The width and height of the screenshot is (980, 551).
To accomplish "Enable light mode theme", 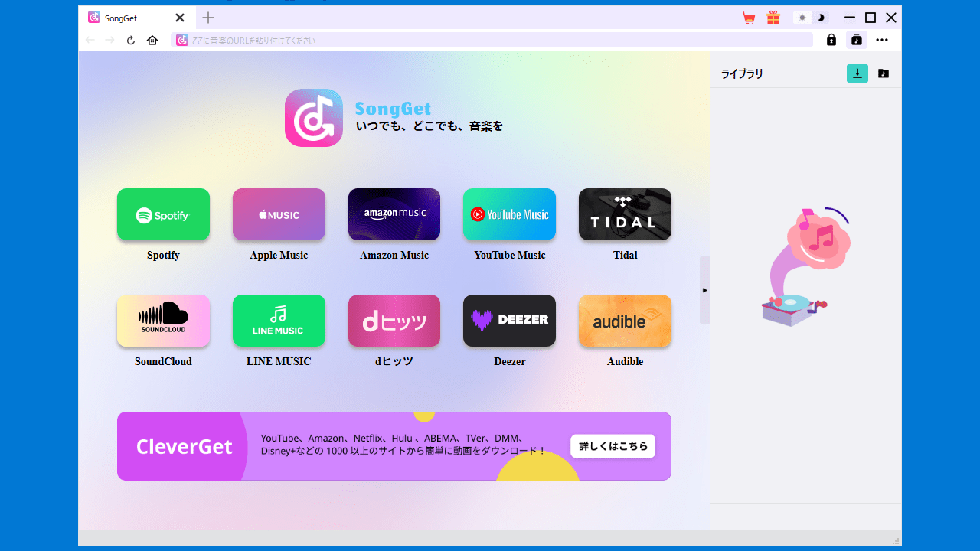I will click(x=802, y=17).
